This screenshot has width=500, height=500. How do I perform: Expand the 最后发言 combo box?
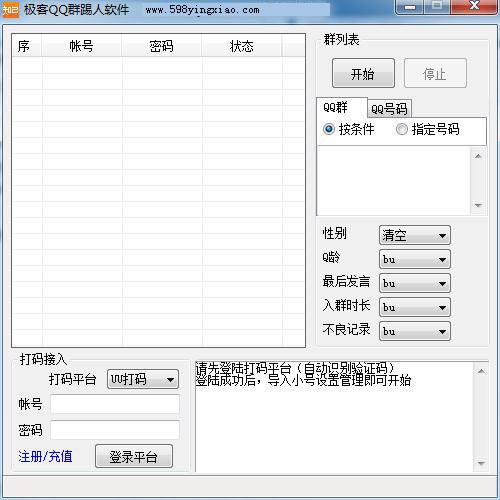pyautogui.click(x=415, y=283)
